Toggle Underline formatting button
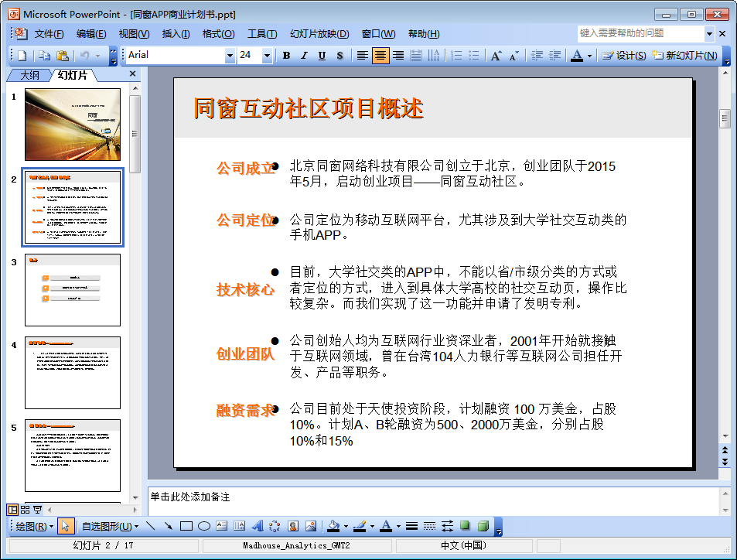 (322, 56)
